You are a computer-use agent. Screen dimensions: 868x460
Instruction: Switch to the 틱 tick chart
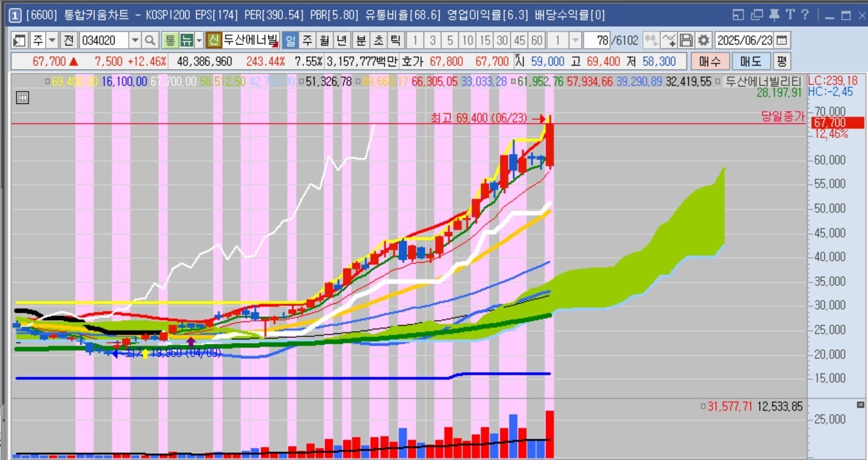395,41
